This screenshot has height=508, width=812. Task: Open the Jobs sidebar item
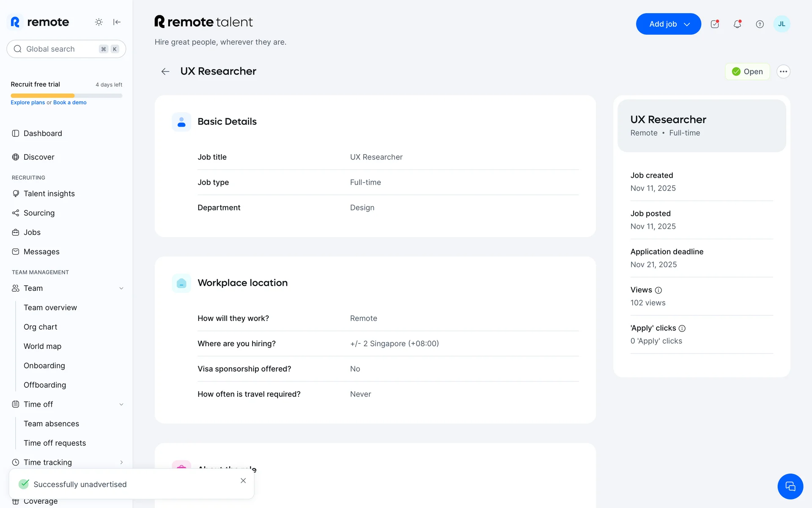pyautogui.click(x=32, y=232)
